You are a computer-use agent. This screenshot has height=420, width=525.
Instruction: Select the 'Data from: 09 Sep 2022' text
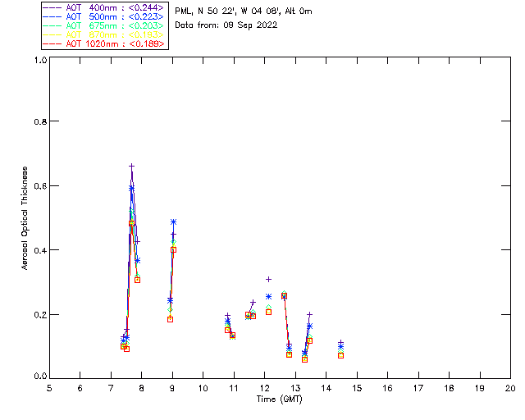point(226,25)
